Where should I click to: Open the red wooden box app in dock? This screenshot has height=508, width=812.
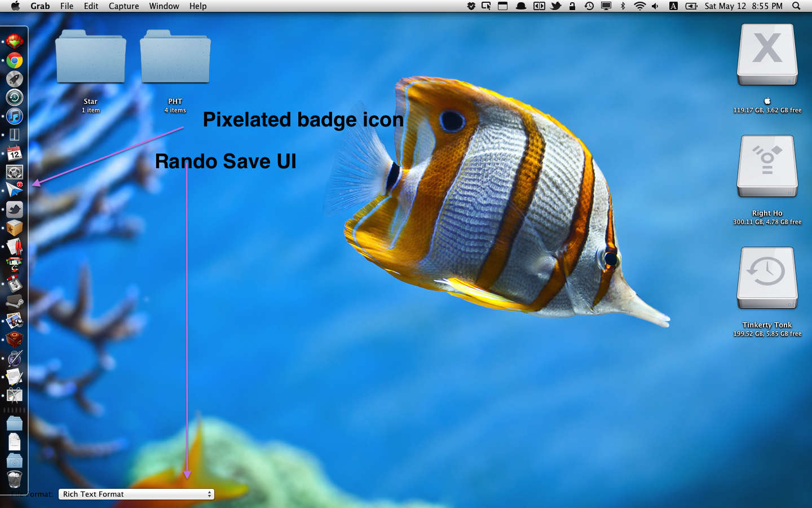click(15, 340)
